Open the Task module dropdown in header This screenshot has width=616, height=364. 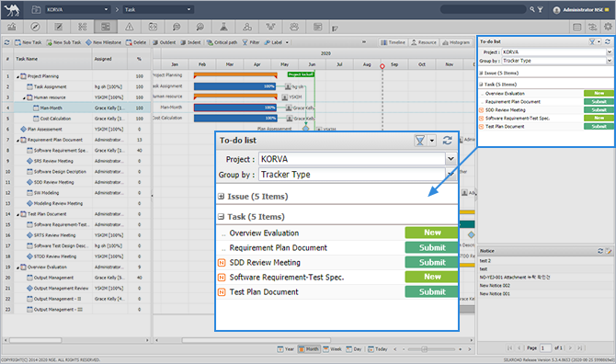[x=158, y=9]
